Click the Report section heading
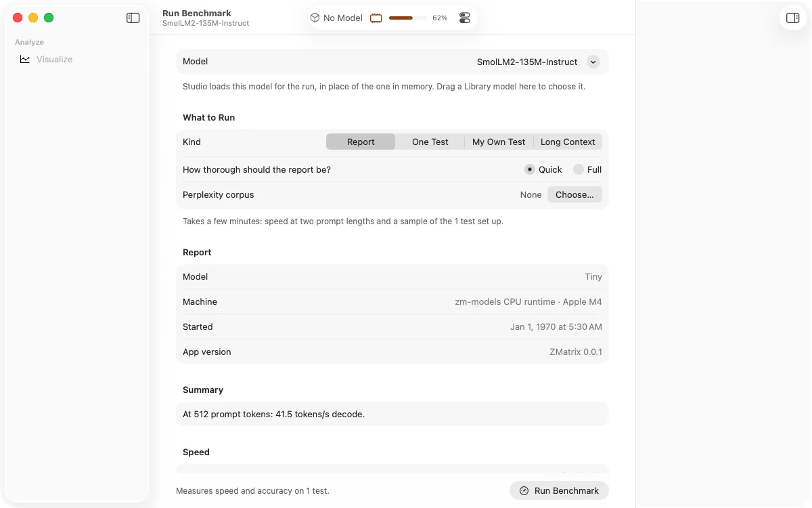Image resolution: width=812 pixels, height=508 pixels. pos(197,253)
